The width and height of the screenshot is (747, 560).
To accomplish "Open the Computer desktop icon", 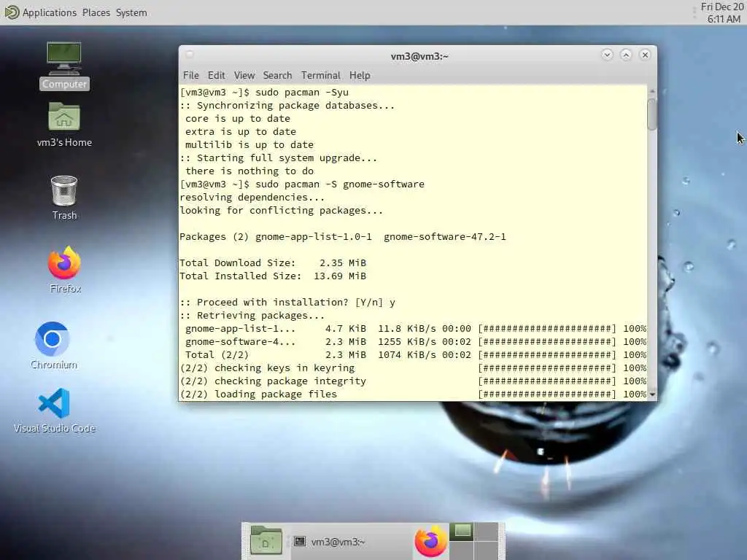I will [64, 65].
